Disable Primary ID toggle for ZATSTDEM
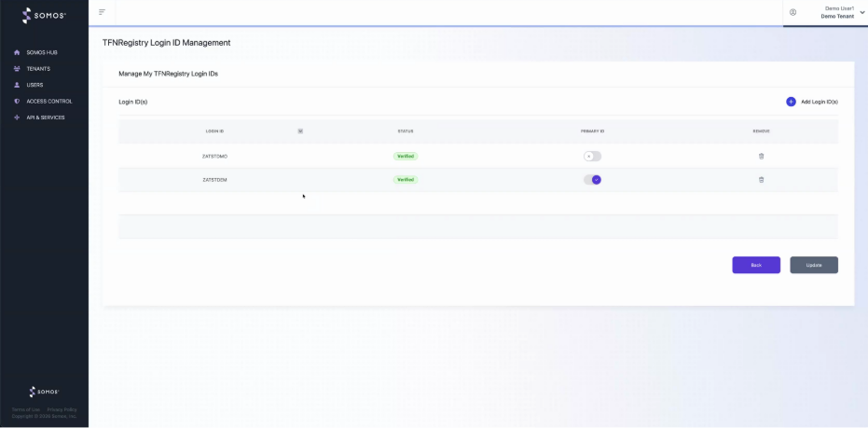 pyautogui.click(x=592, y=180)
